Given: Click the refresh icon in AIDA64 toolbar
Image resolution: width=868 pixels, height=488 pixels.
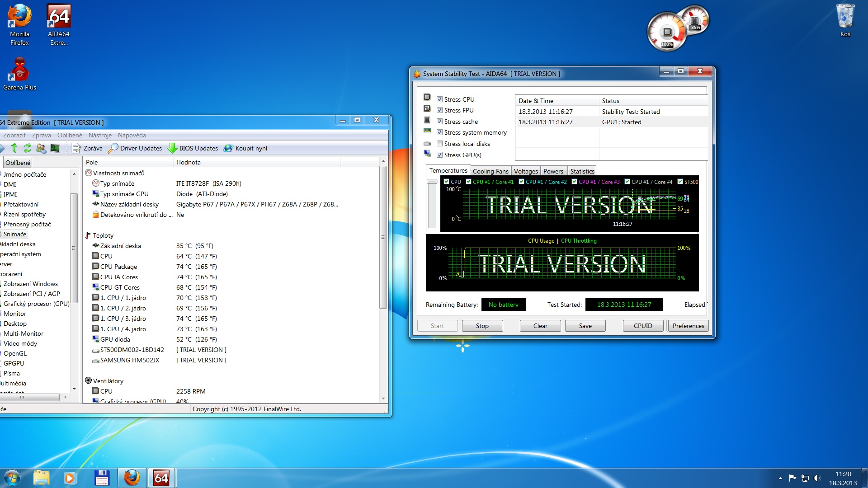Looking at the screenshot, I should point(28,148).
